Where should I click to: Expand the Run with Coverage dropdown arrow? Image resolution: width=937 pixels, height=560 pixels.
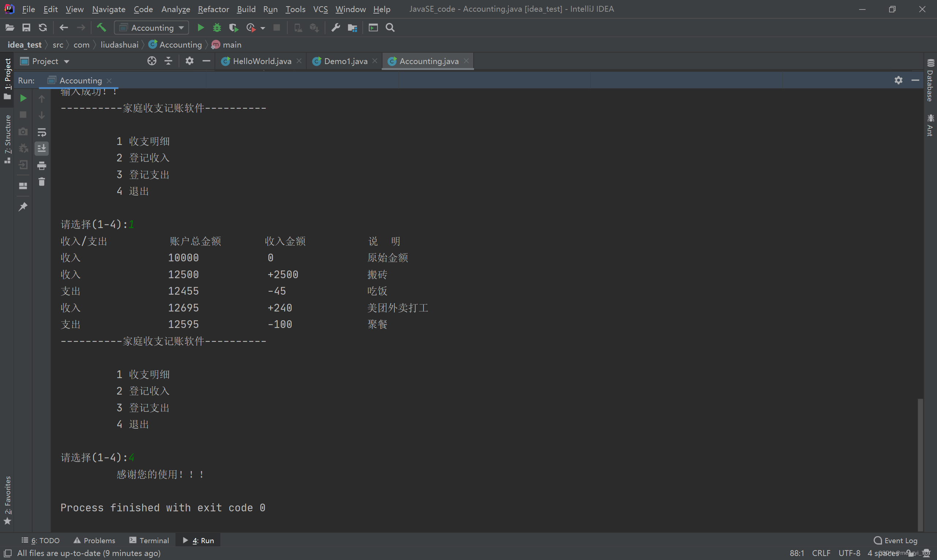[263, 28]
